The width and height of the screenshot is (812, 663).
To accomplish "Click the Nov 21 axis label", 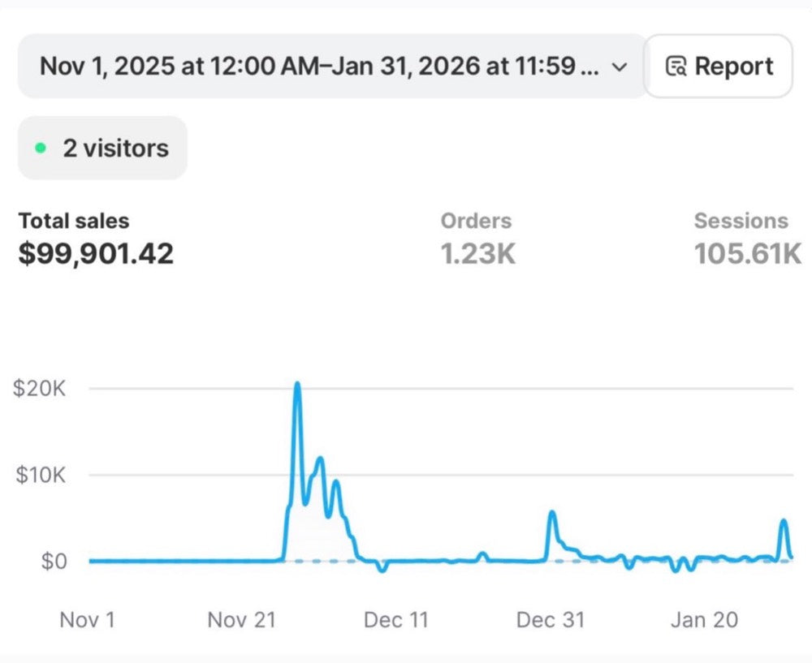I will 242,620.
